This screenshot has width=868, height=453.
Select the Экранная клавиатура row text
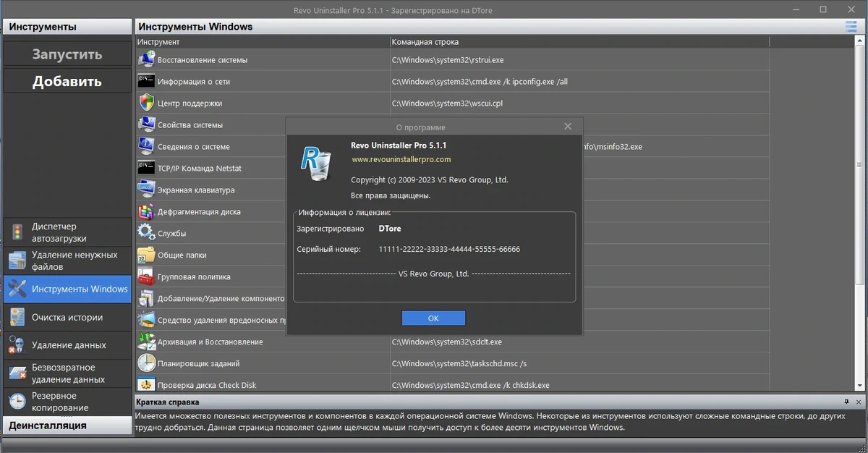(x=196, y=190)
